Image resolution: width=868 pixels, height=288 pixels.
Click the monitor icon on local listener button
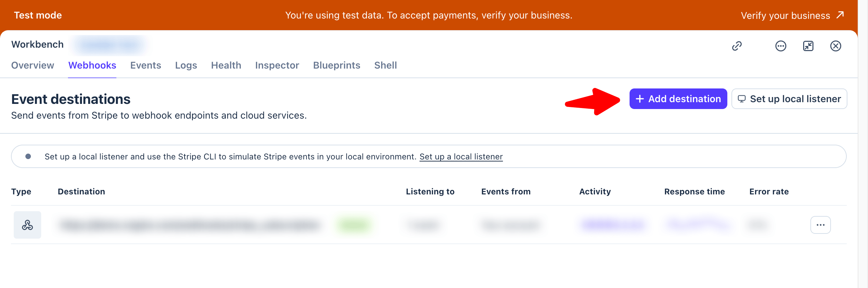click(x=741, y=99)
